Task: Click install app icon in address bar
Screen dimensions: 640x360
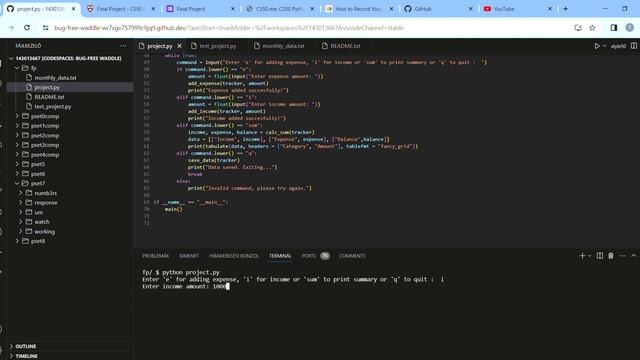Action: [578, 28]
